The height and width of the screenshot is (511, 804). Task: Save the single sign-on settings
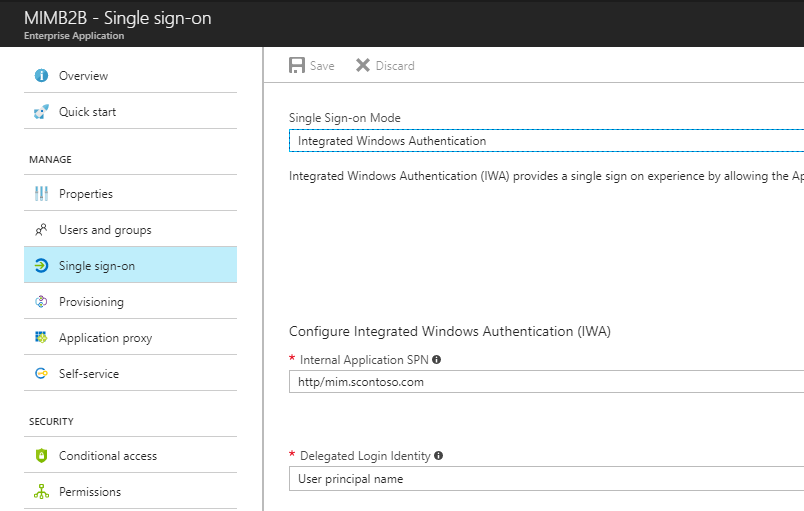pyautogui.click(x=312, y=65)
